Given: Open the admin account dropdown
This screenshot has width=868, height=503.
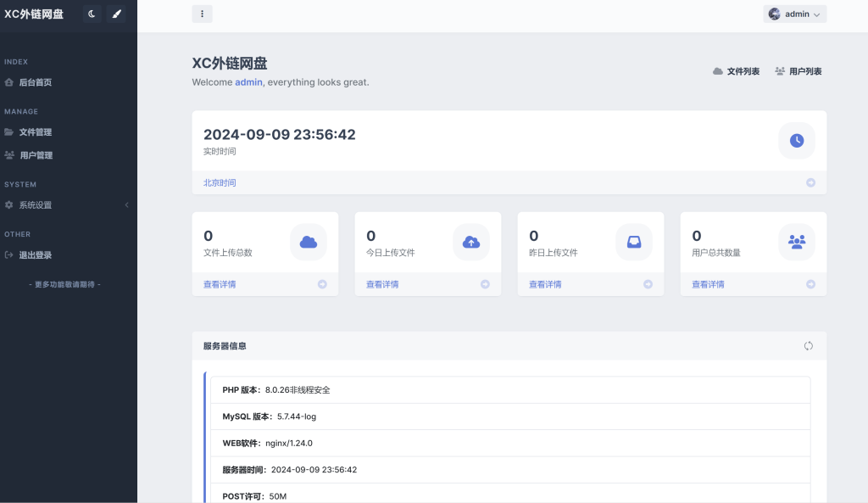Looking at the screenshot, I should (794, 14).
